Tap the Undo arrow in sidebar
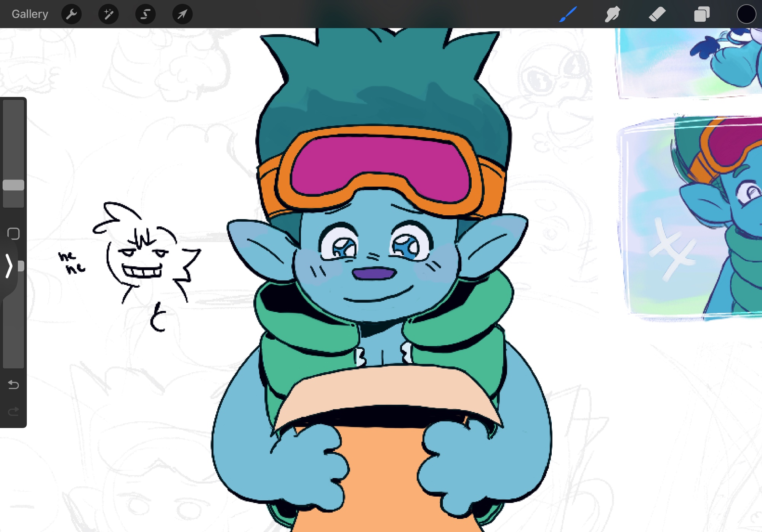This screenshot has height=532, width=762. 13,385
